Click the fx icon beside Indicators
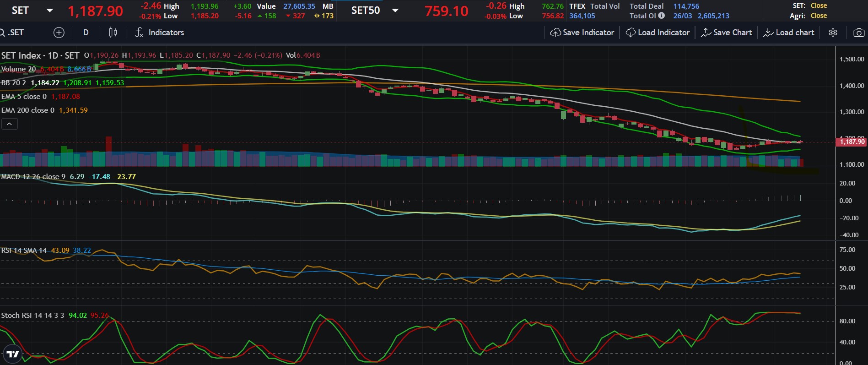868x365 pixels. (x=139, y=33)
